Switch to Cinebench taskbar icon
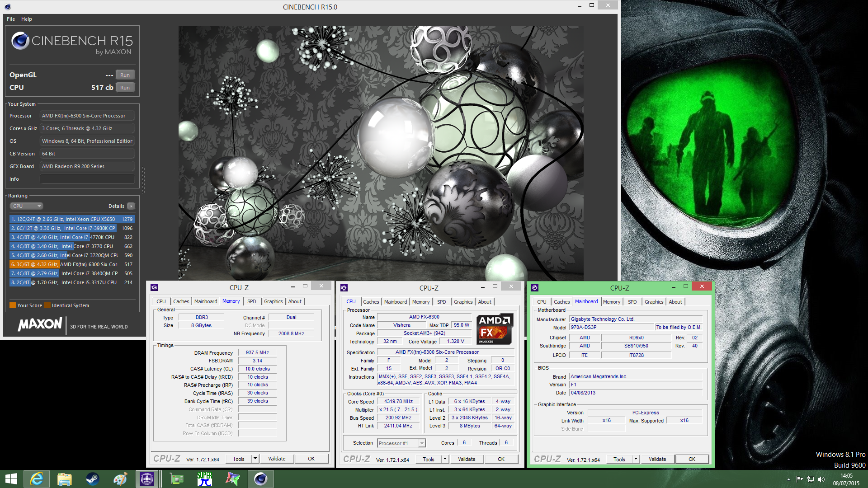This screenshot has height=488, width=868. click(260, 479)
